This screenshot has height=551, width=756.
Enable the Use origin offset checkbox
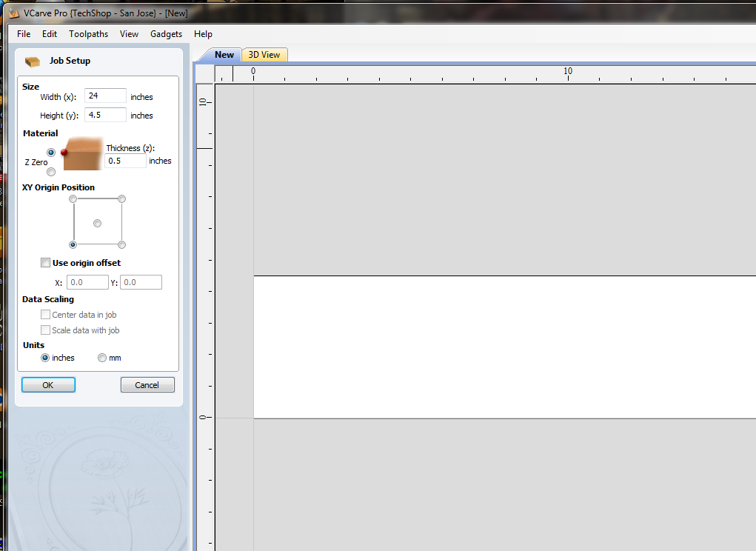coord(46,263)
